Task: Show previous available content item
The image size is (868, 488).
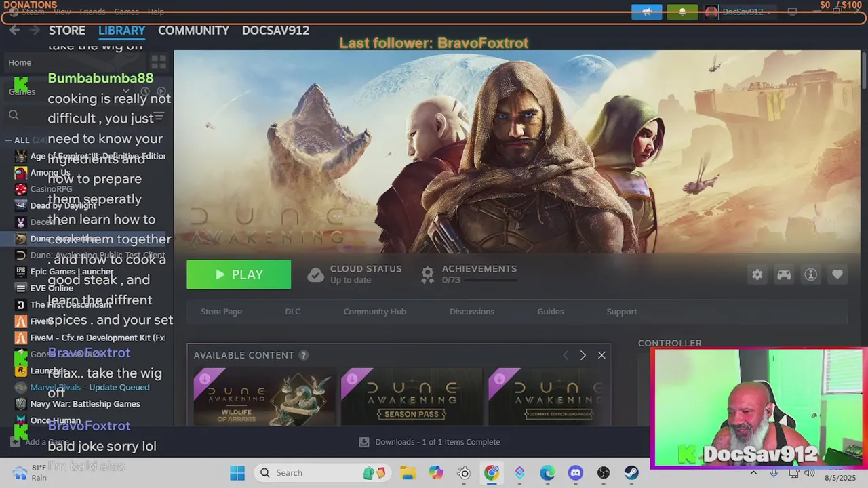Action: coord(565,355)
